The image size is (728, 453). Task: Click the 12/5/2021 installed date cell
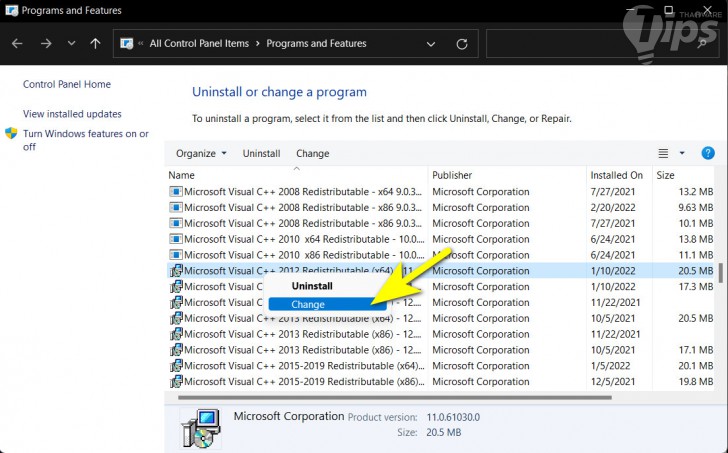click(x=612, y=382)
